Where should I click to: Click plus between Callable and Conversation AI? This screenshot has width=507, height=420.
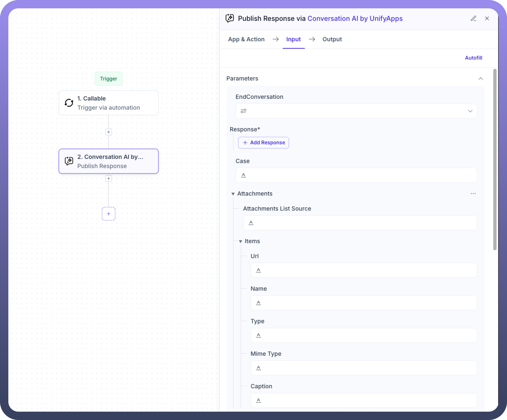tap(109, 132)
